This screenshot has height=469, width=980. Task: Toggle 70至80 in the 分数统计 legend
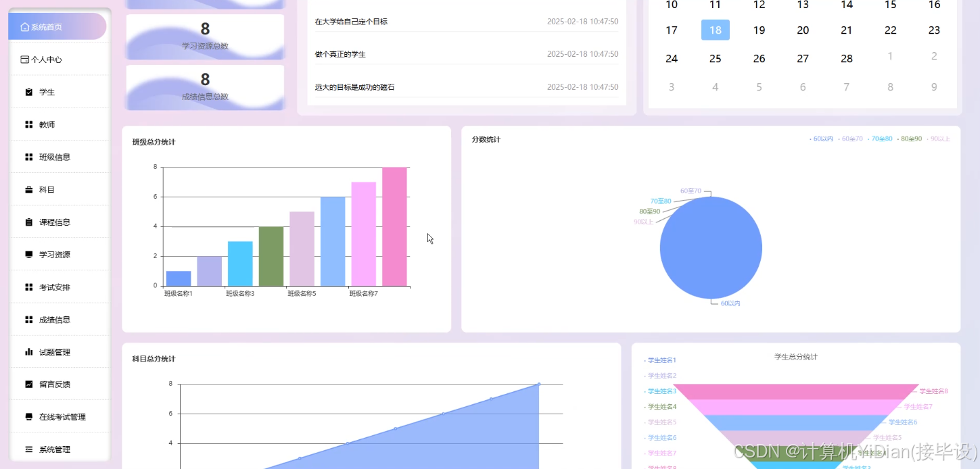[881, 139]
